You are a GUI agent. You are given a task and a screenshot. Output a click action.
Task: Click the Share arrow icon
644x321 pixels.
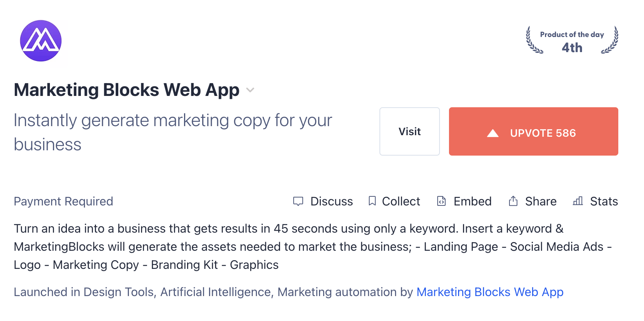click(x=513, y=201)
